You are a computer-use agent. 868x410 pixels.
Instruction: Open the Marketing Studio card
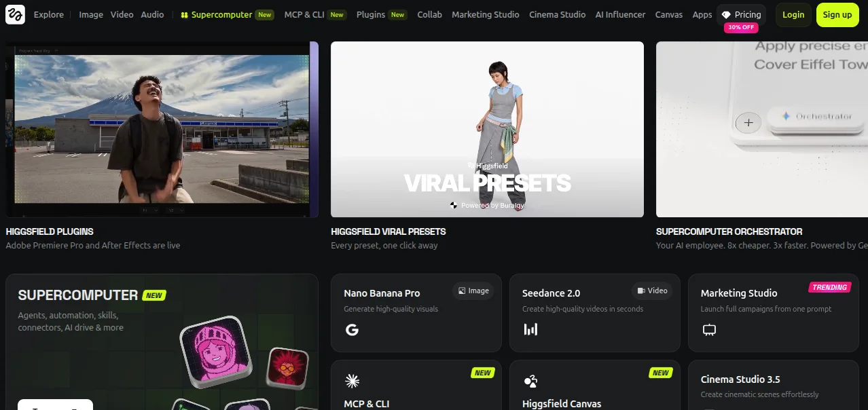click(x=773, y=313)
